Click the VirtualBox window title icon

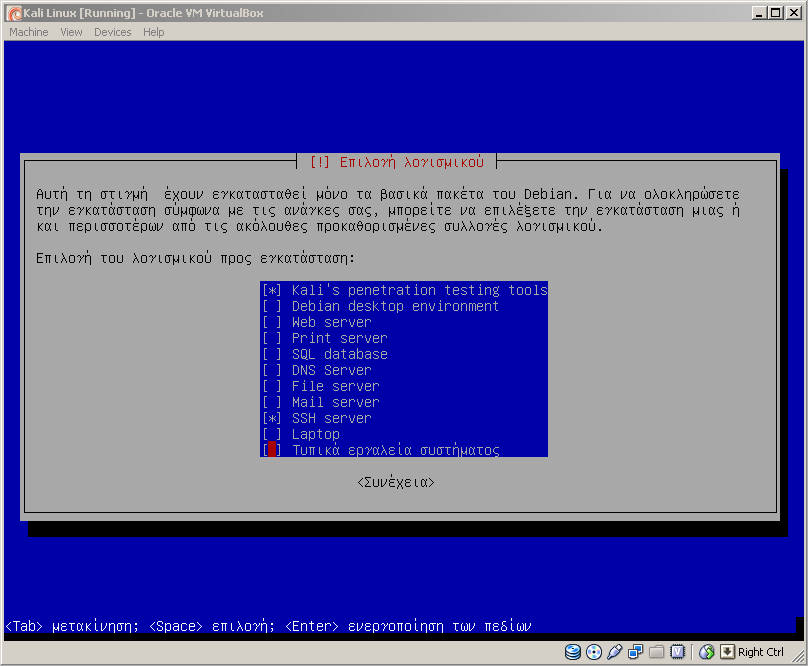click(14, 13)
